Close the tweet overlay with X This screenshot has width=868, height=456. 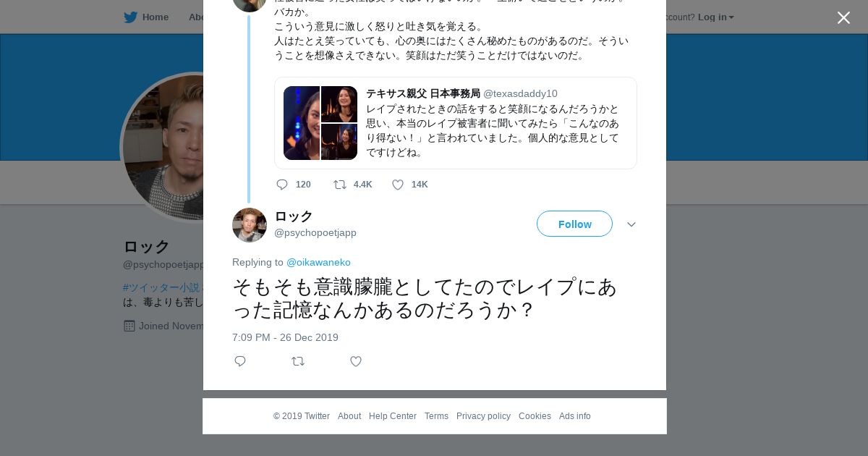(843, 18)
